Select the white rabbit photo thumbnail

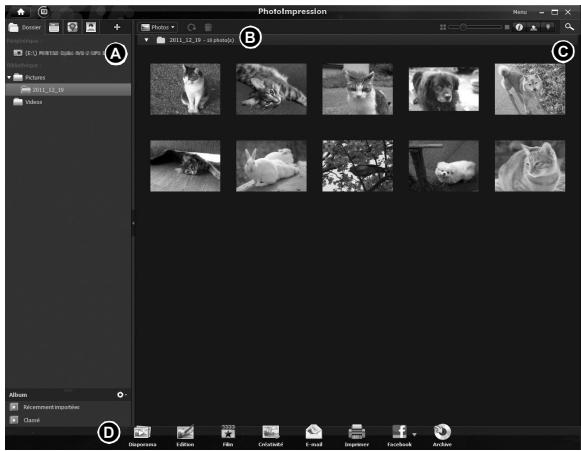[x=271, y=166]
